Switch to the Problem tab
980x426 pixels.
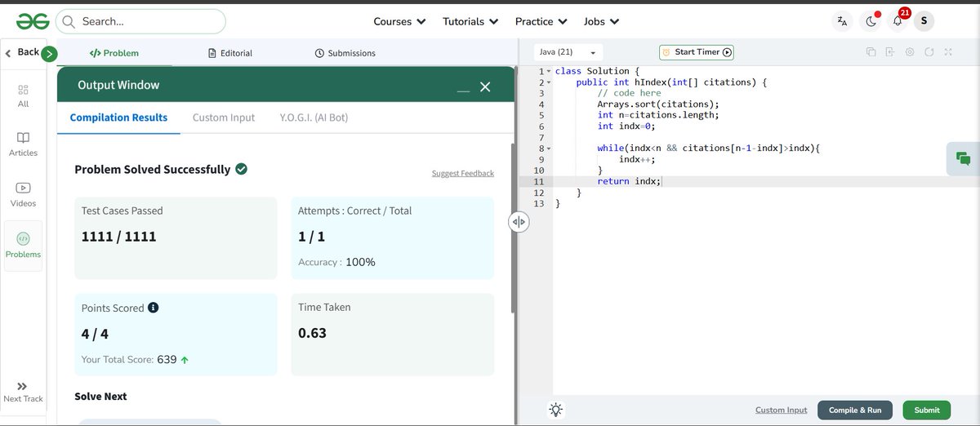click(114, 53)
